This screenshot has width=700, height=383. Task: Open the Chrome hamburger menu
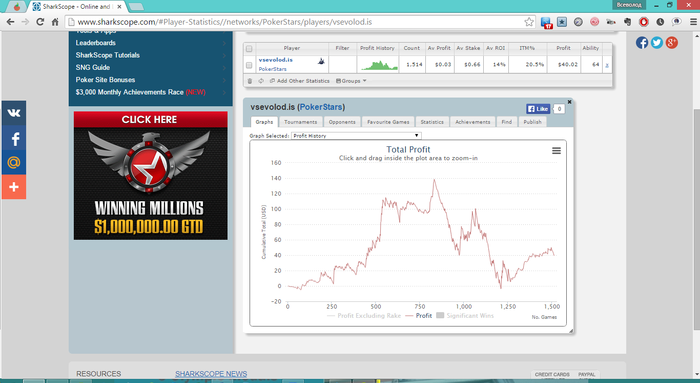click(693, 21)
